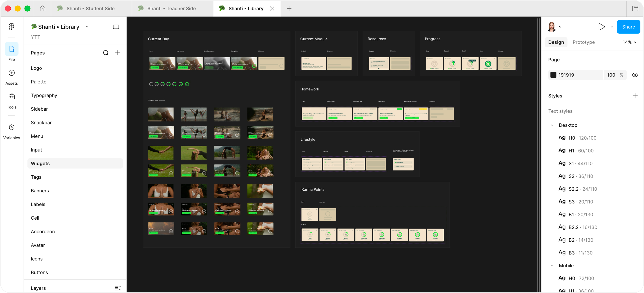Viewport: 644px width, 293px height.
Task: Add a new page with plus icon
Action: (x=118, y=53)
